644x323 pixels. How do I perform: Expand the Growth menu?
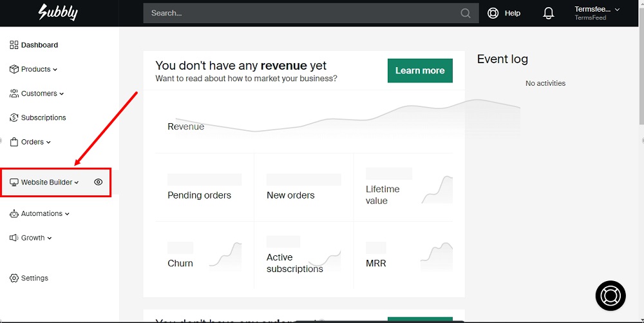[x=36, y=238]
